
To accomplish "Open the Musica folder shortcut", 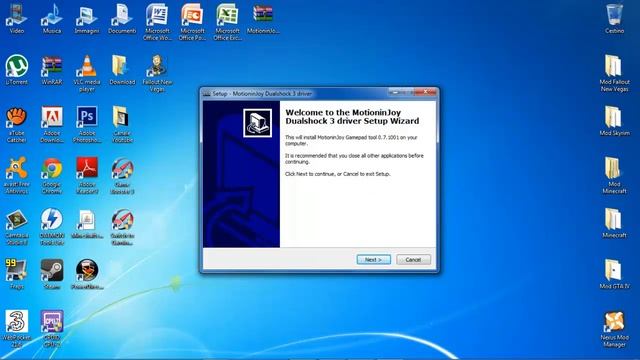I will (x=52, y=19).
